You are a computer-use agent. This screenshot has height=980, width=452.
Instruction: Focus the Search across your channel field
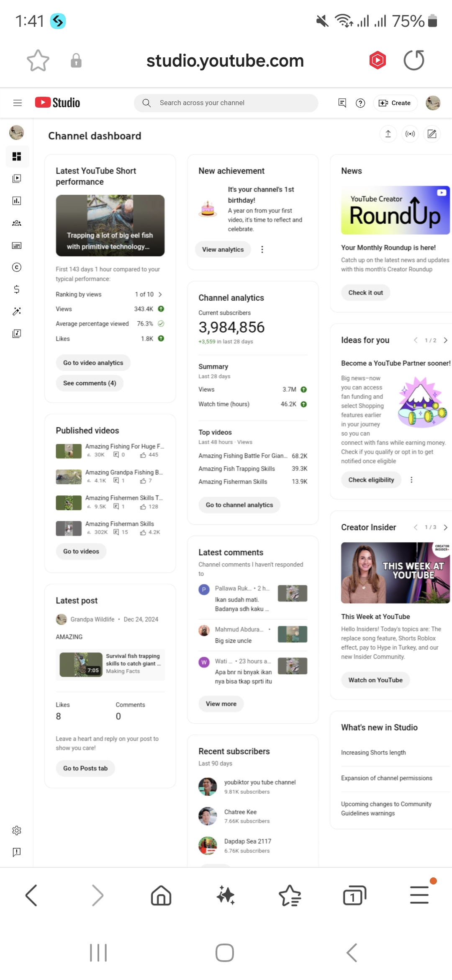click(x=226, y=103)
